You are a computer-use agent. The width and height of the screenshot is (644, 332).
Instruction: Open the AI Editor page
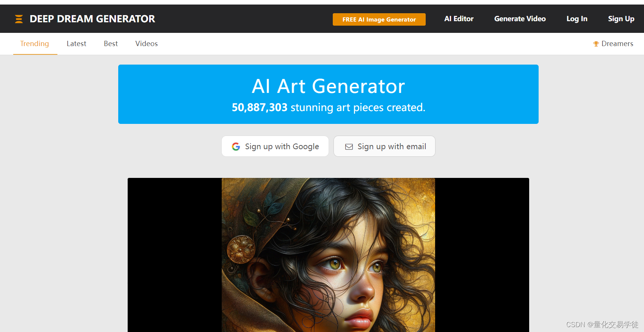pyautogui.click(x=459, y=19)
